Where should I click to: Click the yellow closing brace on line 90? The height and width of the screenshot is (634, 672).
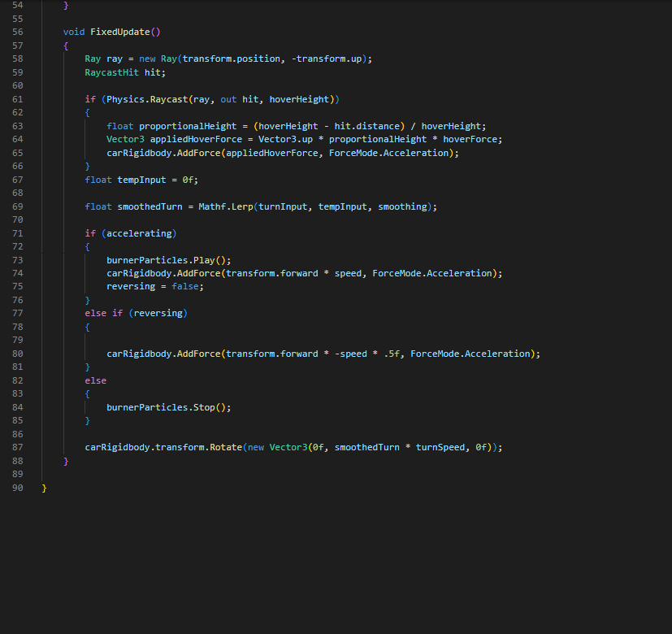[x=45, y=488]
